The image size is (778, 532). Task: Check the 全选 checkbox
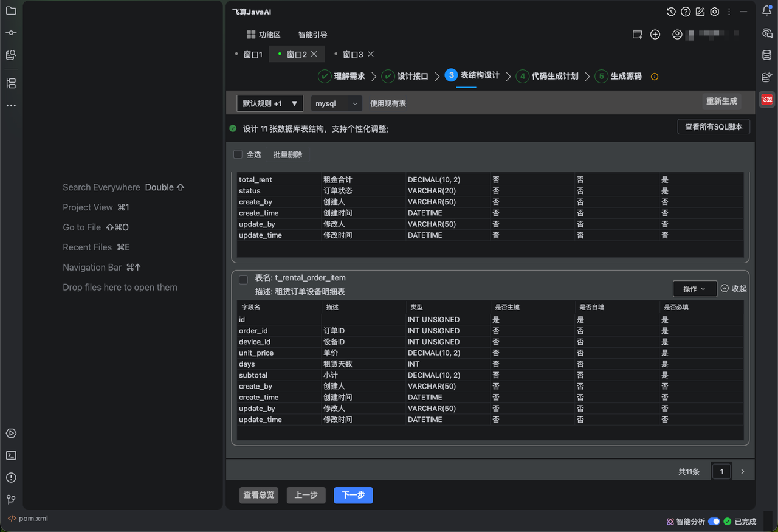pos(238,154)
